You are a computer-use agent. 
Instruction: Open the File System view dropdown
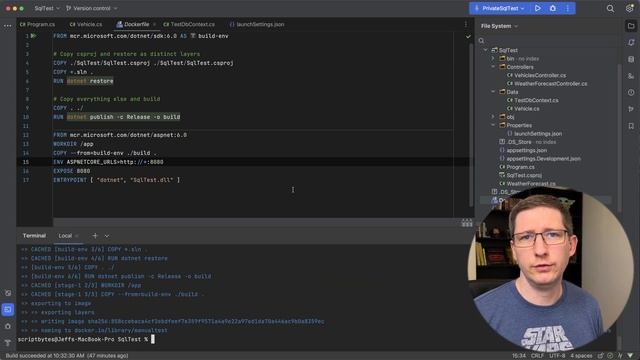click(x=499, y=26)
